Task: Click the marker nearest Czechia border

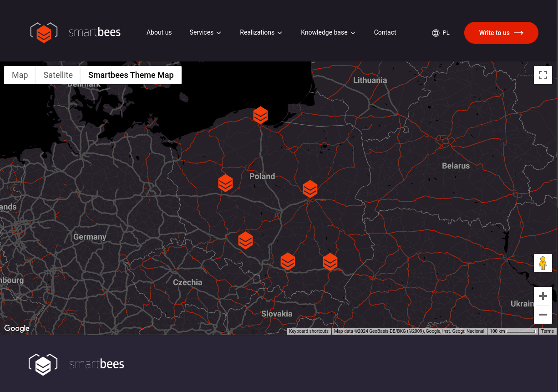Action: 245,240
